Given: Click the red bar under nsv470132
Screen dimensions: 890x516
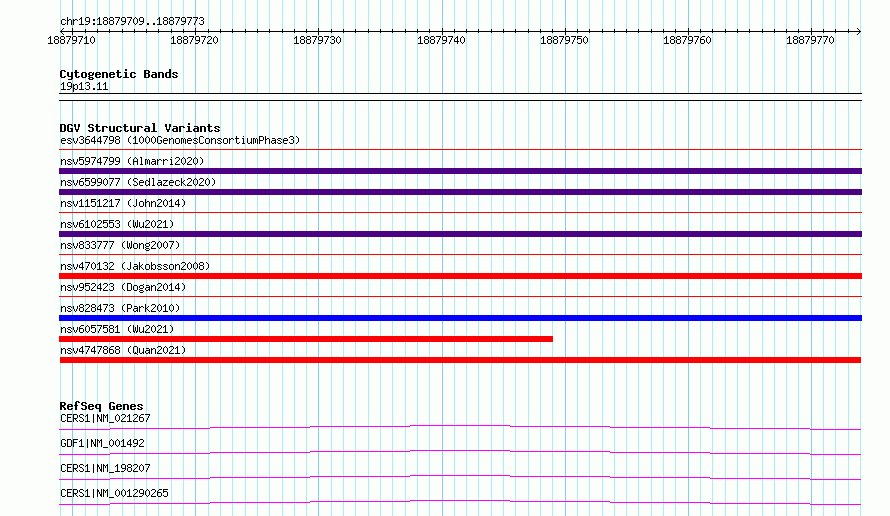Looking at the screenshot, I should point(460,276).
